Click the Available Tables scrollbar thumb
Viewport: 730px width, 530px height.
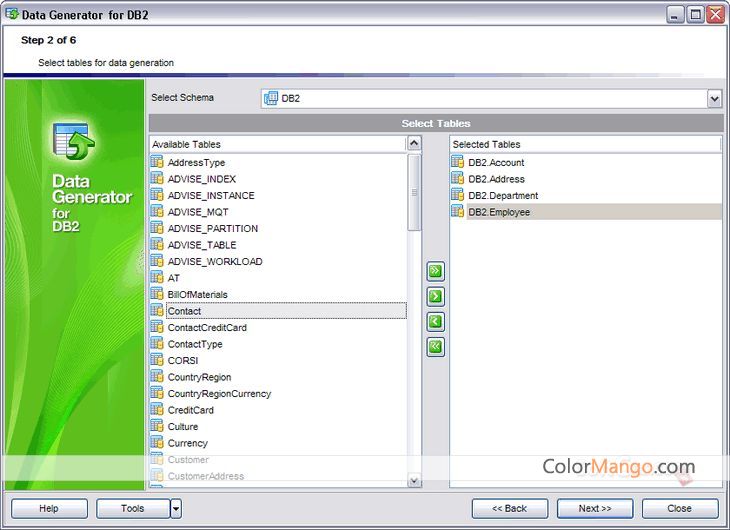pyautogui.click(x=414, y=192)
